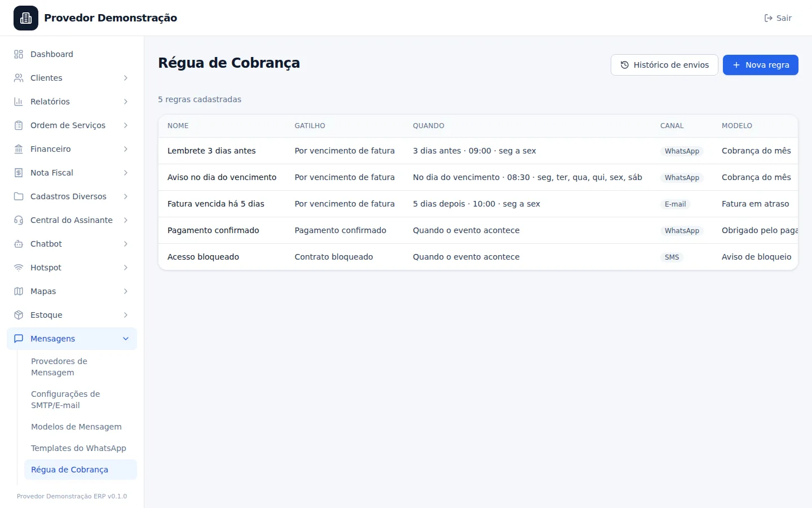Click the Clientes people icon
Screen dimensions: 812x508
(19, 78)
